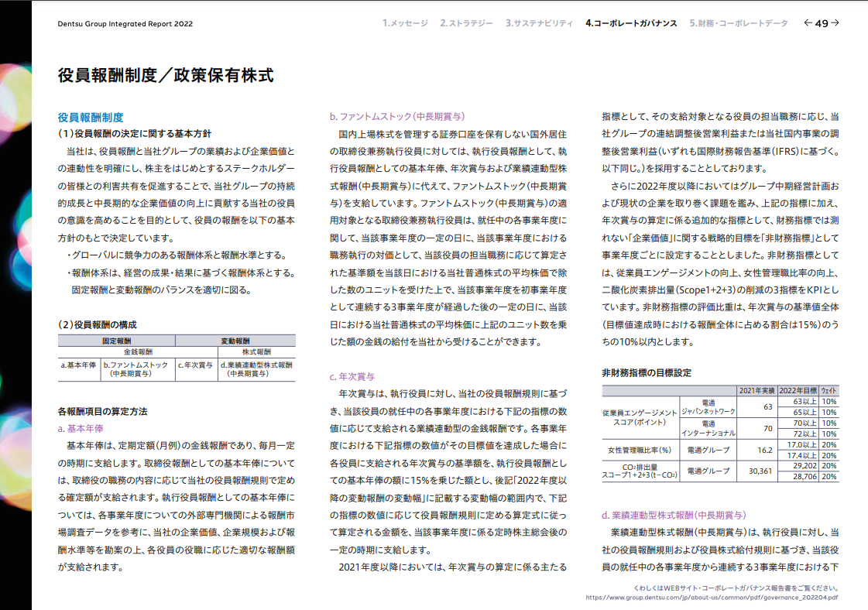Click target value 65以上
Image resolution: width=868 pixels, height=610 pixels.
(805, 413)
